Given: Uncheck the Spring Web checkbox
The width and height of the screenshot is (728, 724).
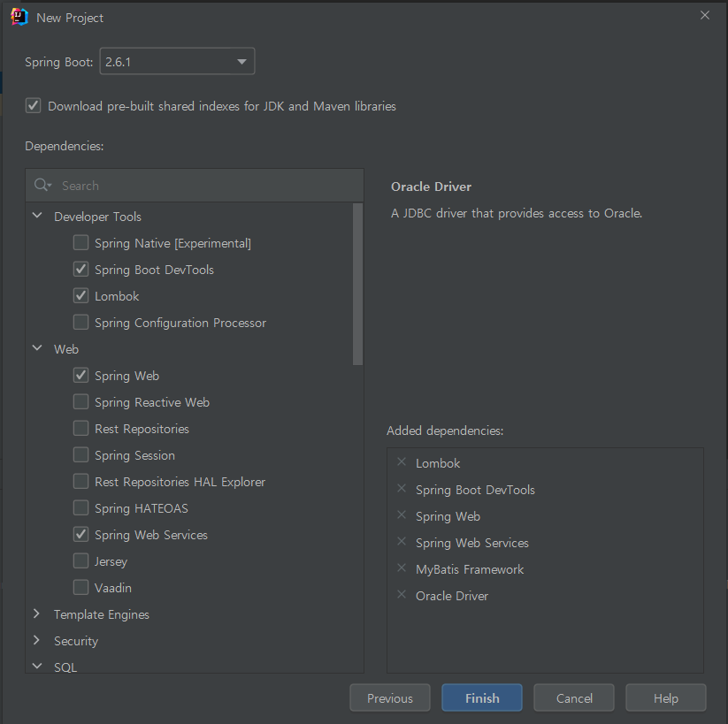Looking at the screenshot, I should coord(80,375).
